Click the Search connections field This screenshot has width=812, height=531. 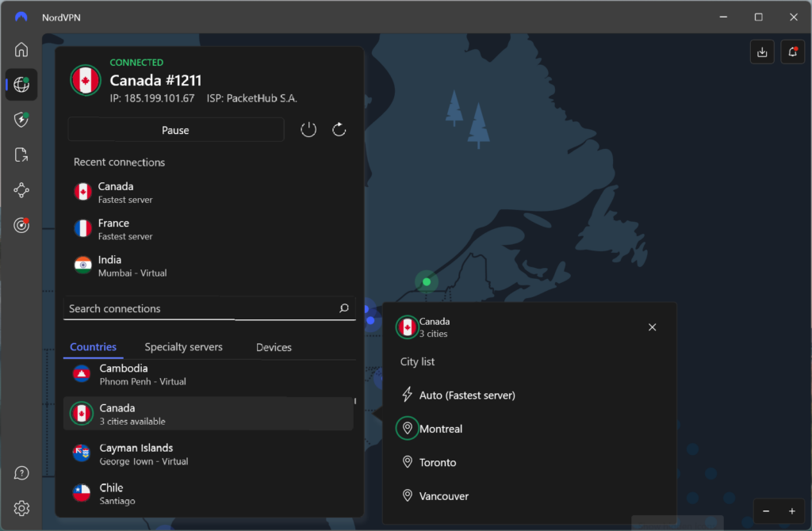pos(209,308)
